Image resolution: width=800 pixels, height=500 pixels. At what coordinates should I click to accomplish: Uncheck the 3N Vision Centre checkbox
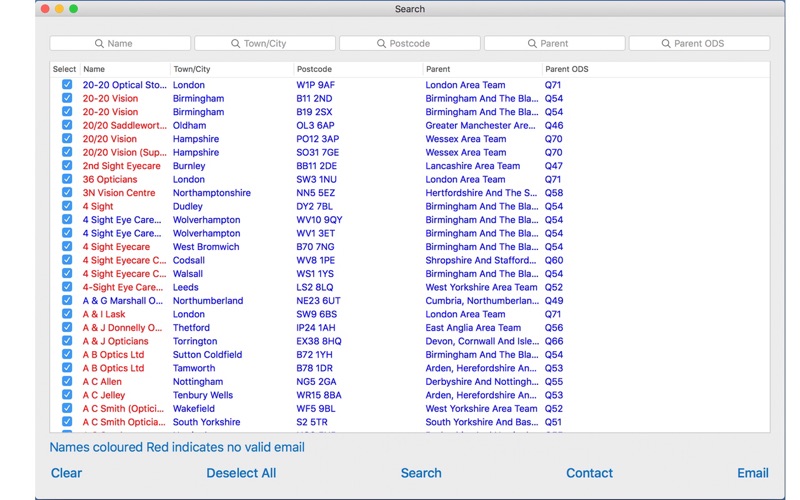67,192
